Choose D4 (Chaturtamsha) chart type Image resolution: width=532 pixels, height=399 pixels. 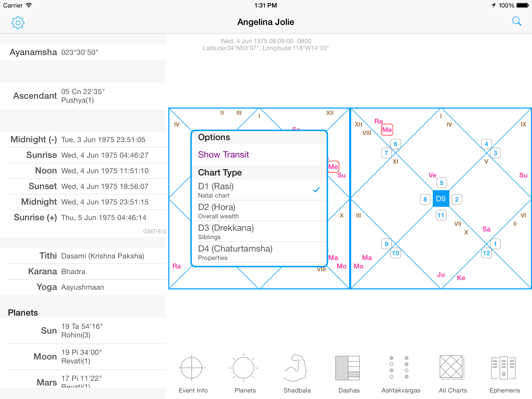259,252
